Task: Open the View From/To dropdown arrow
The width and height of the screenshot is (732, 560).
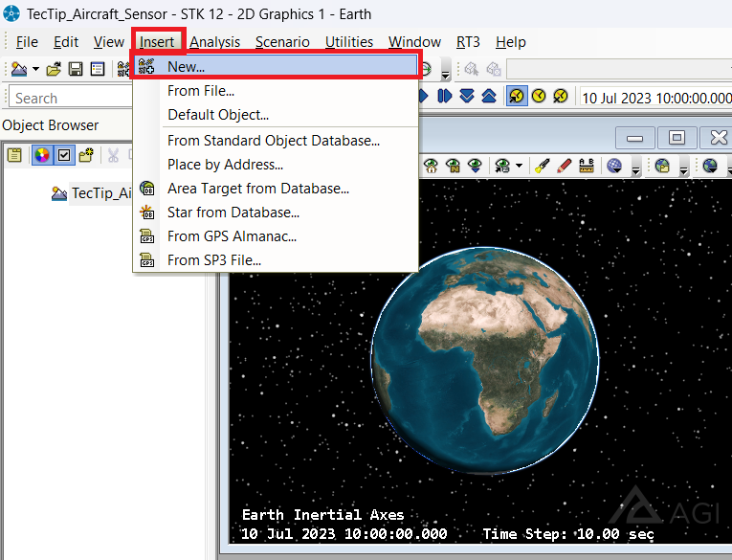Action: pyautogui.click(x=519, y=166)
